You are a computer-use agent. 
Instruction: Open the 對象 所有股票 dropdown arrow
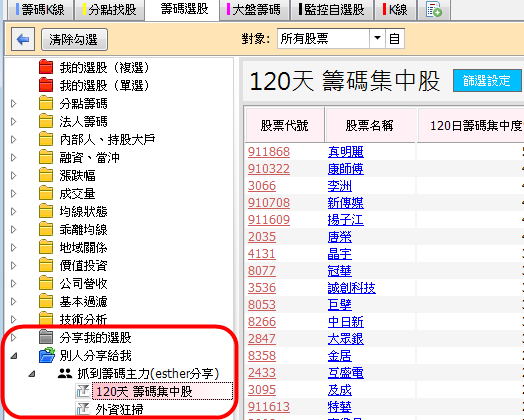(377, 38)
